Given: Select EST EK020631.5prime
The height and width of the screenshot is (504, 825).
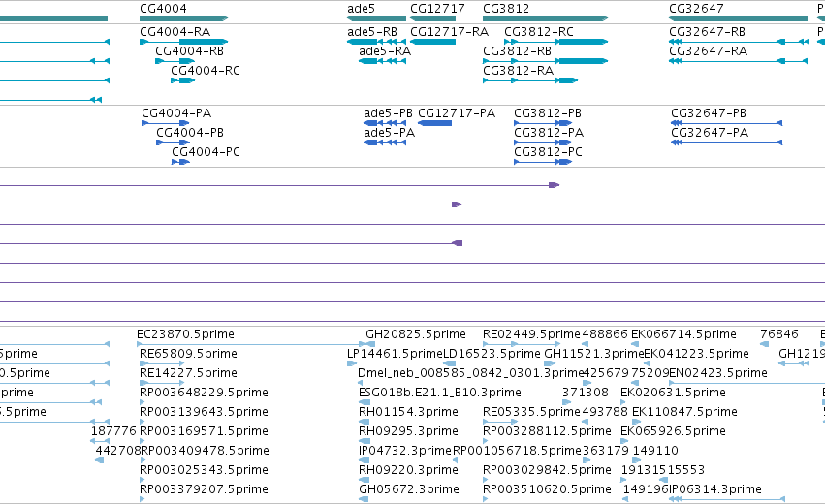Looking at the screenshot, I should tap(673, 393).
